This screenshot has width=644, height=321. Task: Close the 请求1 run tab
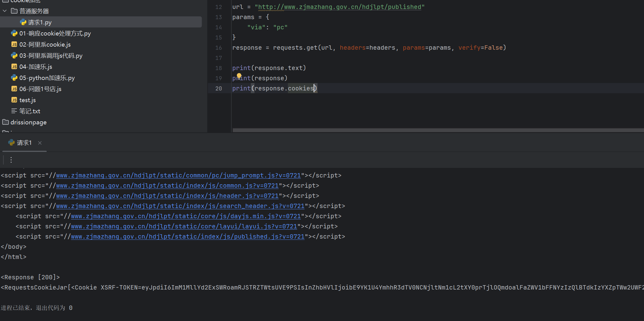(40, 143)
